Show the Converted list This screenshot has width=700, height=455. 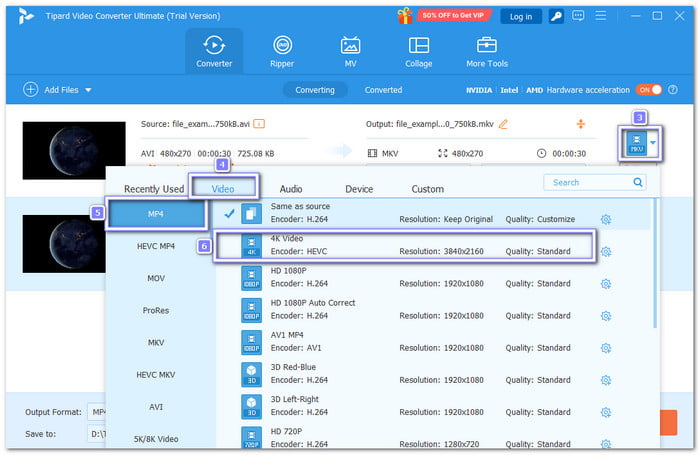click(x=383, y=90)
